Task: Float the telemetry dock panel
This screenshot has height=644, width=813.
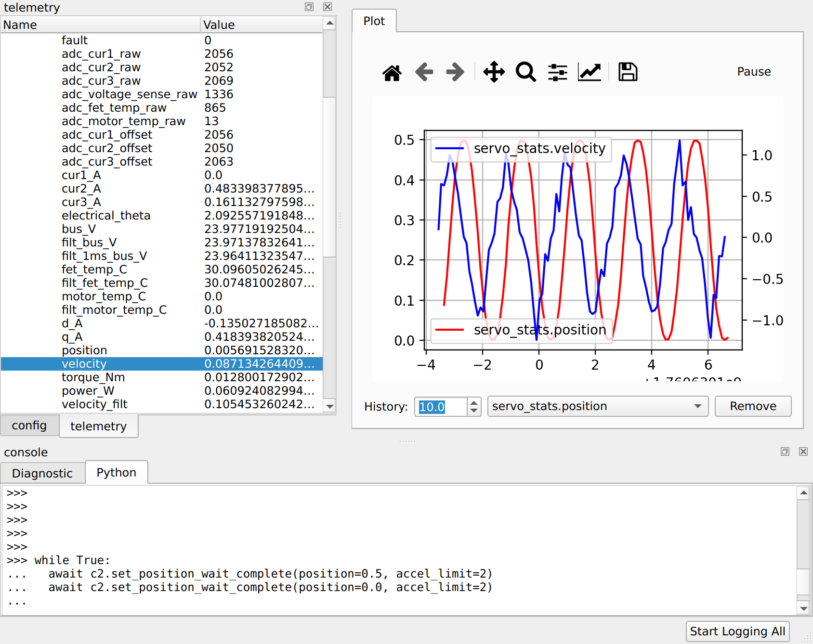Action: click(309, 7)
